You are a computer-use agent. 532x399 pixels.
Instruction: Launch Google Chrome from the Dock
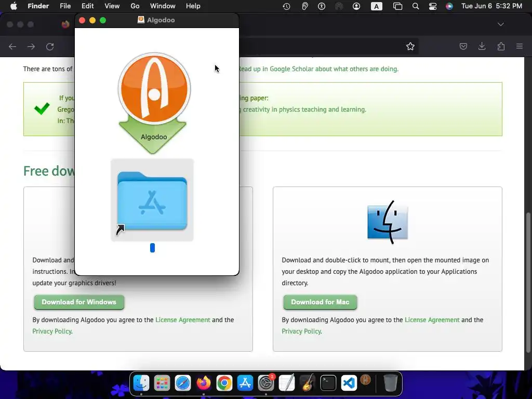pyautogui.click(x=224, y=383)
